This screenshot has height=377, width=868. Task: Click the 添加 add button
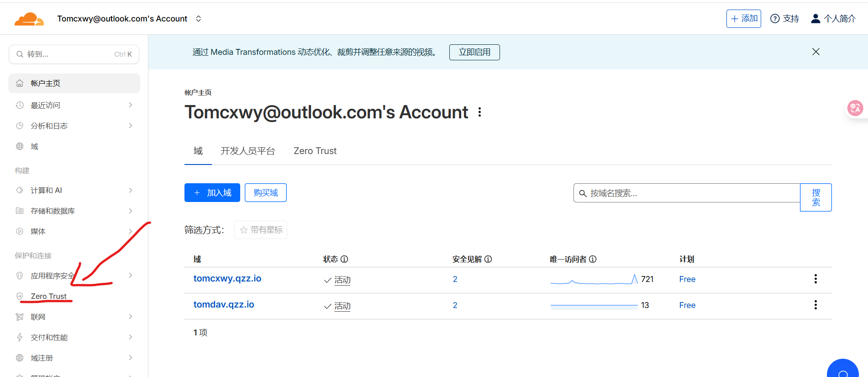coord(743,19)
